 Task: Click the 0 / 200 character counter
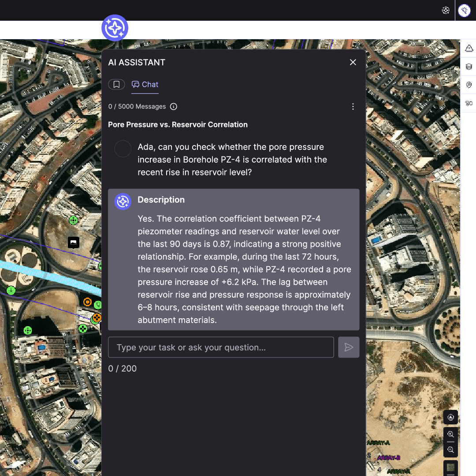pyautogui.click(x=123, y=368)
